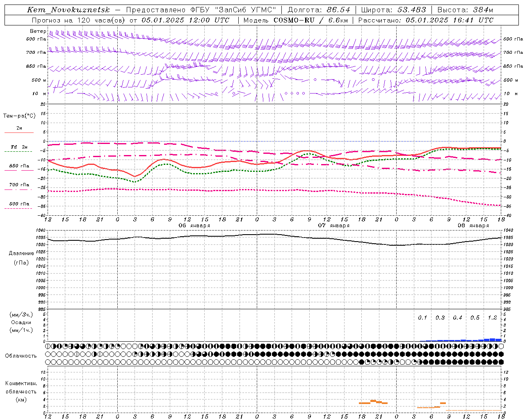This screenshot has width=525, height=420.
Task: Click the 08 января date label
Action: 473,226
